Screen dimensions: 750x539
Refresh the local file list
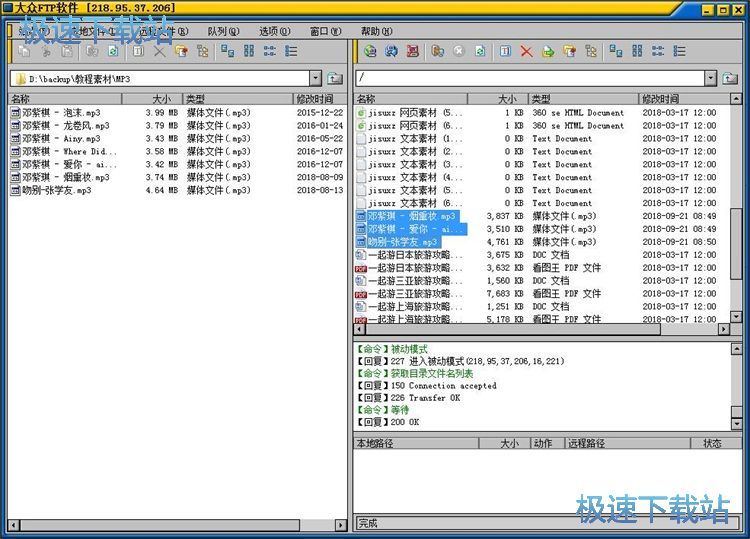tap(113, 51)
